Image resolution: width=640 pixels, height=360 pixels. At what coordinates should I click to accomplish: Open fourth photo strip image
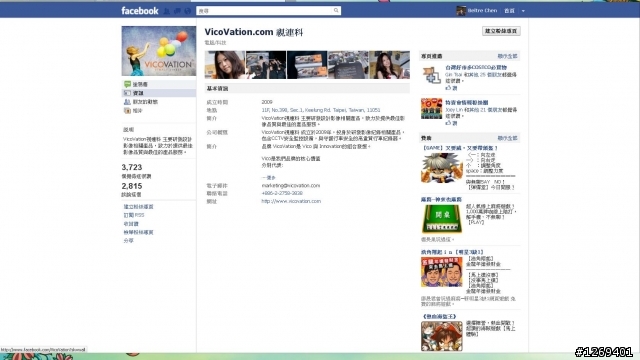point(348,65)
